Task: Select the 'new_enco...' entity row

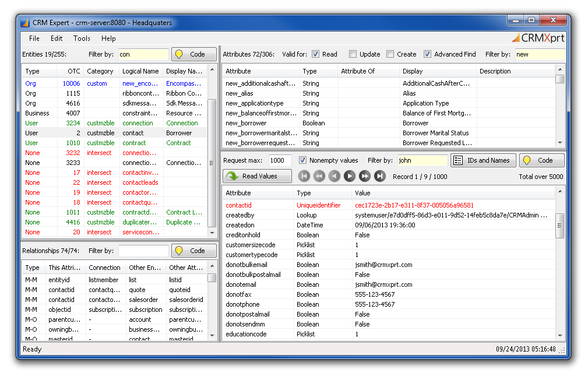Action: pyautogui.click(x=114, y=83)
